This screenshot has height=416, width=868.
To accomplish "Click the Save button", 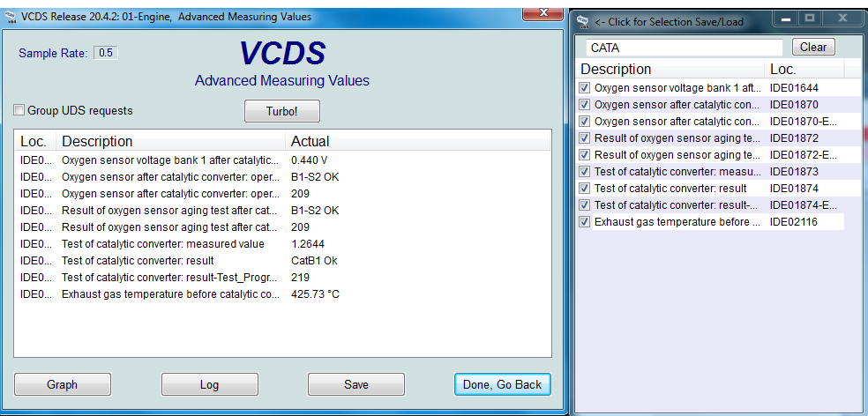I will point(356,384).
